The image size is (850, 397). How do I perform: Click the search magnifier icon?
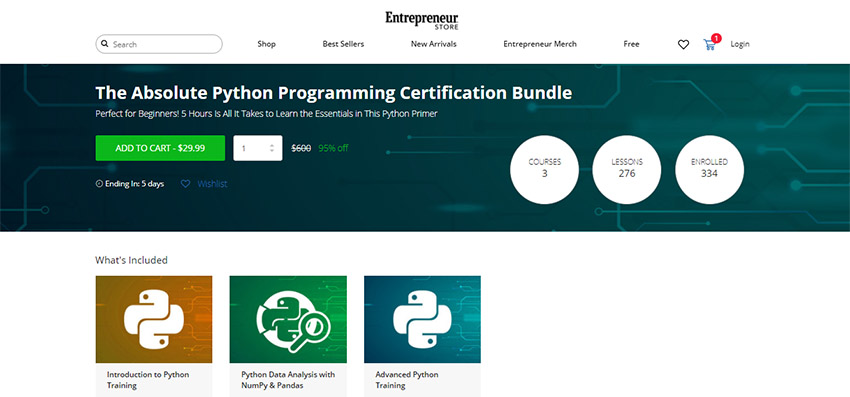[105, 44]
